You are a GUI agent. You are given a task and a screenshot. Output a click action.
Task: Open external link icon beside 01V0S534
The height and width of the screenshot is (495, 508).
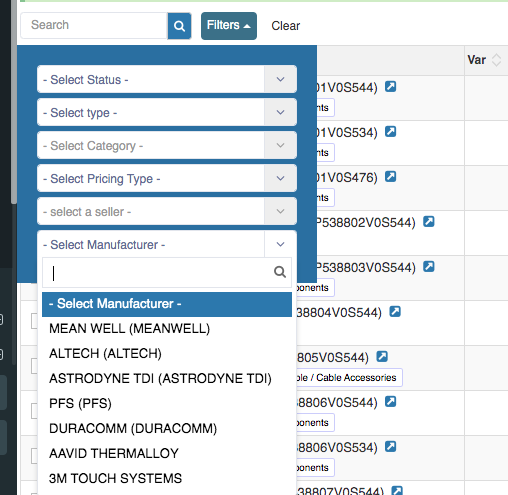390,132
